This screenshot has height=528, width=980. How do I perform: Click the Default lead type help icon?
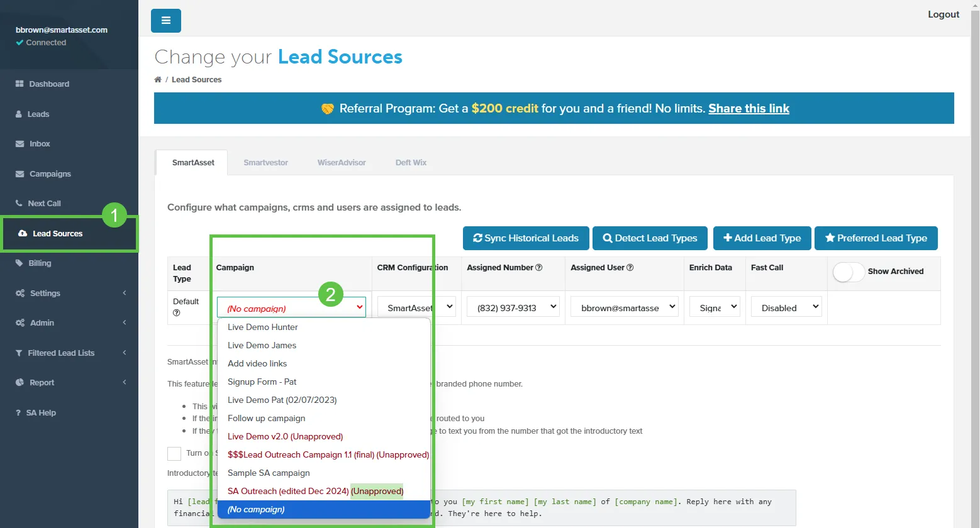coord(177,312)
